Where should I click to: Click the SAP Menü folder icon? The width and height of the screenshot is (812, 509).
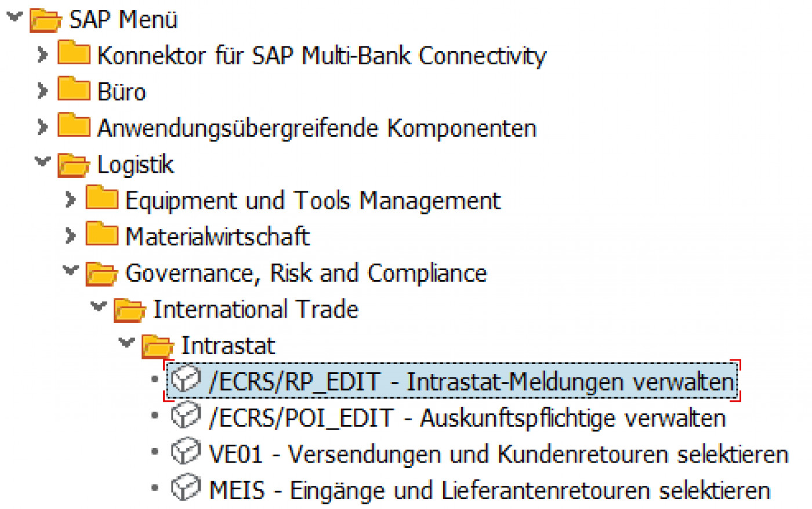click(46, 19)
